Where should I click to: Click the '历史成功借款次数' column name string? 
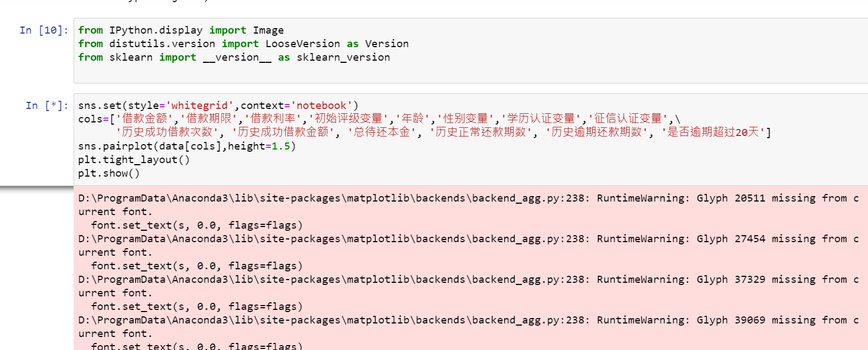coord(167,132)
